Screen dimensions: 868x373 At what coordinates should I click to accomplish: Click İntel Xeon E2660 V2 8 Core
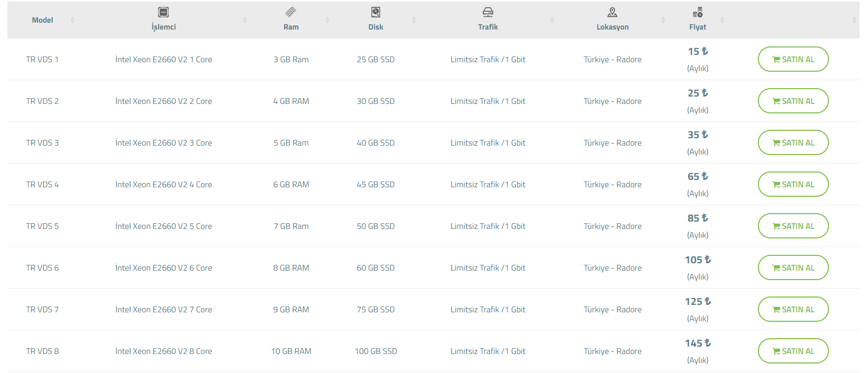point(163,351)
